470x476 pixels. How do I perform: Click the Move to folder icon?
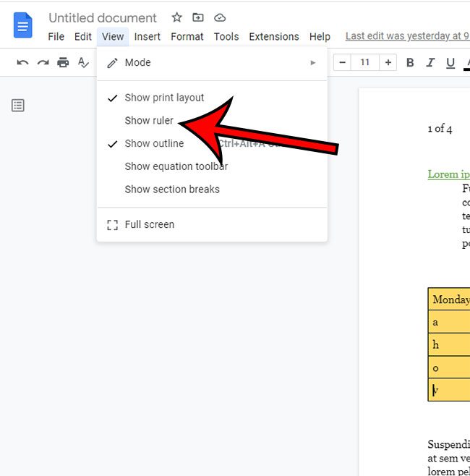(x=199, y=17)
